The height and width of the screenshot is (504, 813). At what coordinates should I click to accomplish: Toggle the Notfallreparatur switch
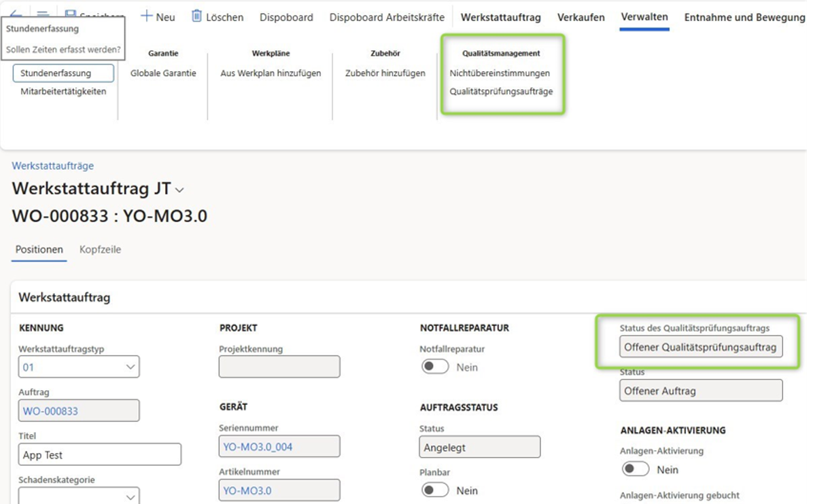click(435, 367)
